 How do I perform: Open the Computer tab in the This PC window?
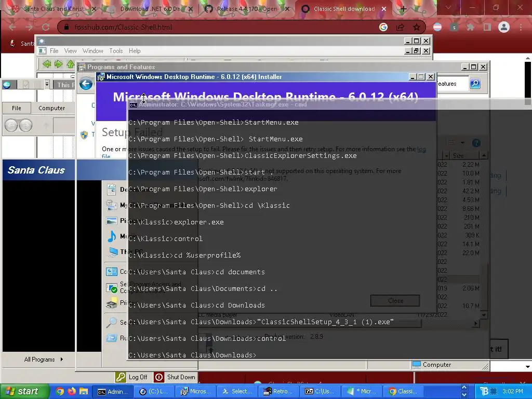pyautogui.click(x=51, y=108)
